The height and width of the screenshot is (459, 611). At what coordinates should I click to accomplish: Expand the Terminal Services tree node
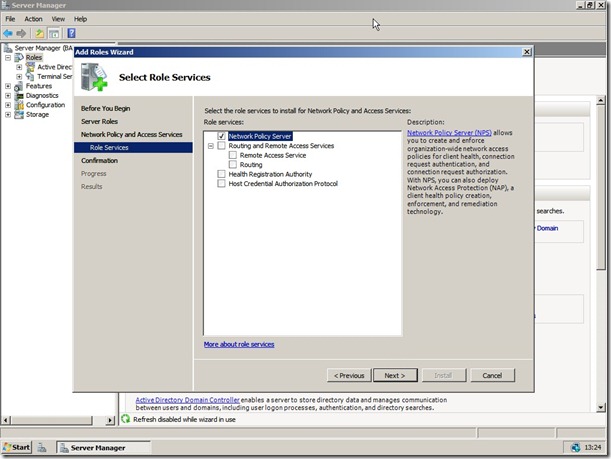[19, 76]
